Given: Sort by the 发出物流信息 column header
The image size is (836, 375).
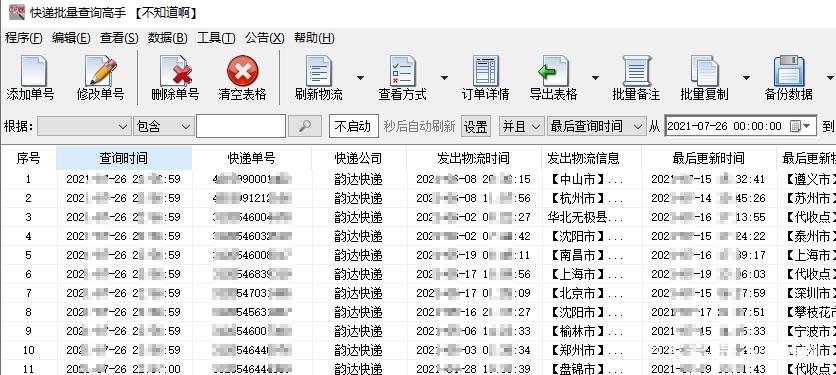Looking at the screenshot, I should 591,158.
